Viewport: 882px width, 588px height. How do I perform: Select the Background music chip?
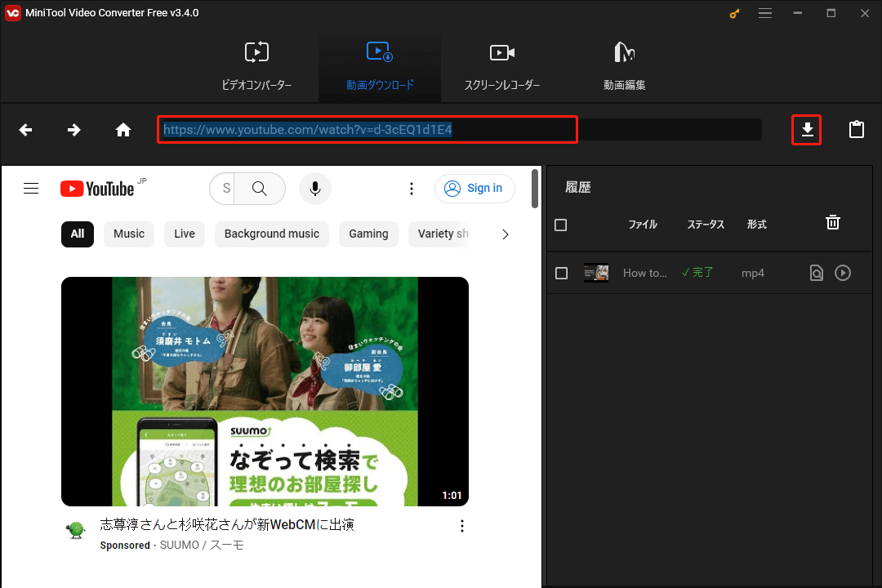272,234
